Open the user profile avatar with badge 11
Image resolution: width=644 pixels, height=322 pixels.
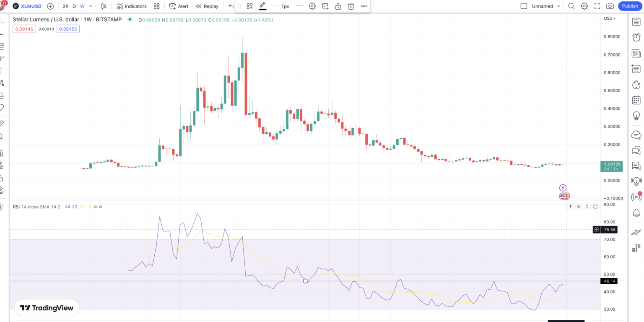pyautogui.click(x=2, y=5)
